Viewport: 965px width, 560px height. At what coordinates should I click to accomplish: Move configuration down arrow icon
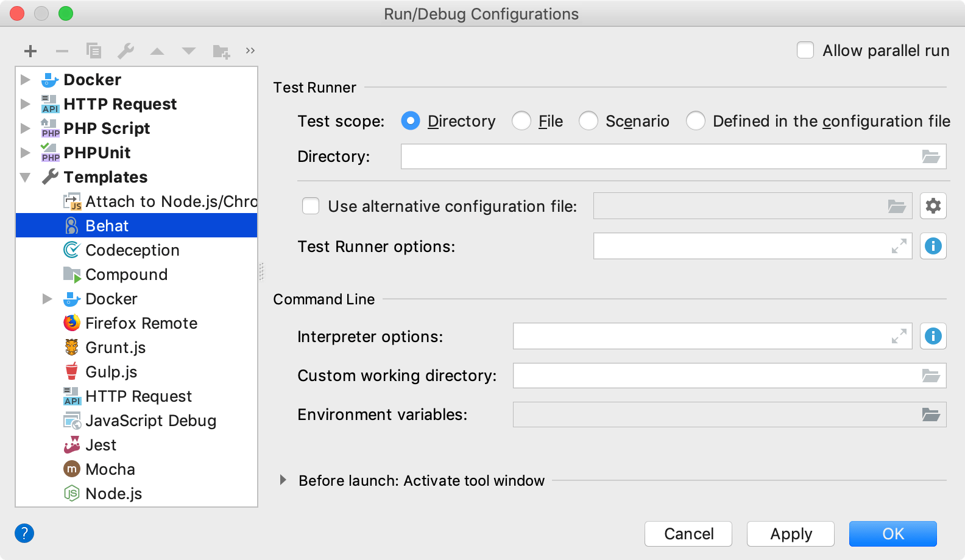(189, 51)
